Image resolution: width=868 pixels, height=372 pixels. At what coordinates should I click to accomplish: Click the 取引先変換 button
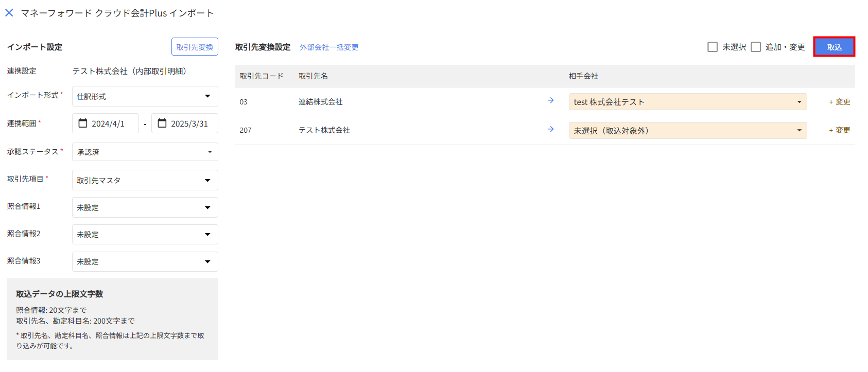coord(195,47)
